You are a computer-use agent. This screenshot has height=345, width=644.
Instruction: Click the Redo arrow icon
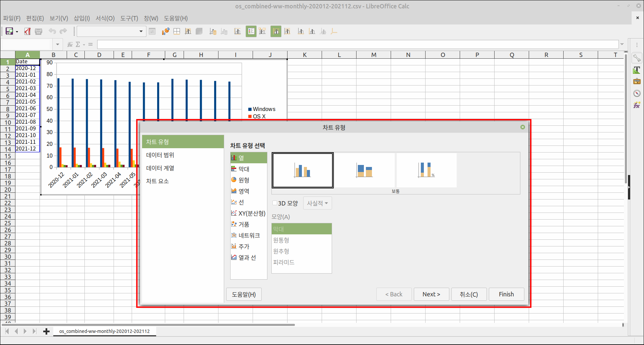tap(63, 32)
